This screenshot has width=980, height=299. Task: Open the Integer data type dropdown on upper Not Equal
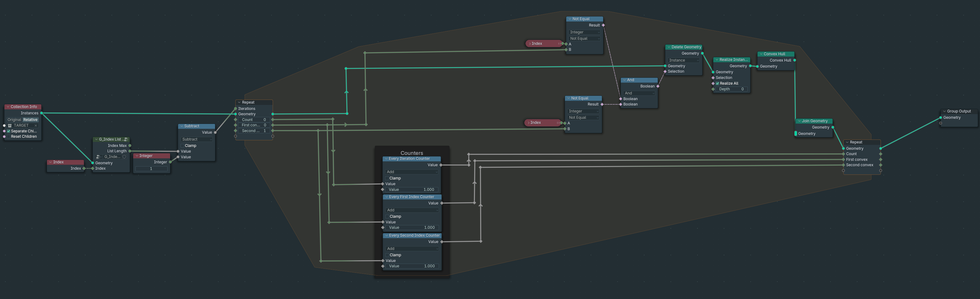coord(584,32)
